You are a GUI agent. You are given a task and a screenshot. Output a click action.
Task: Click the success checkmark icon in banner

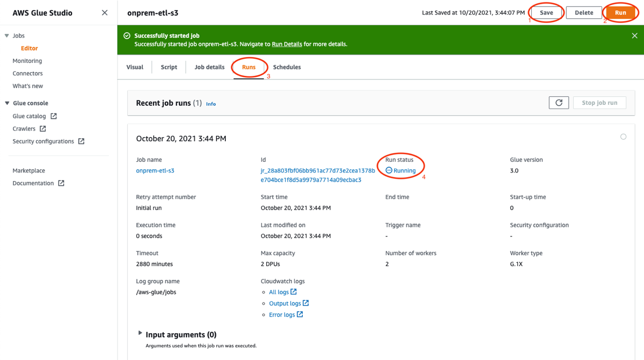[x=127, y=35]
